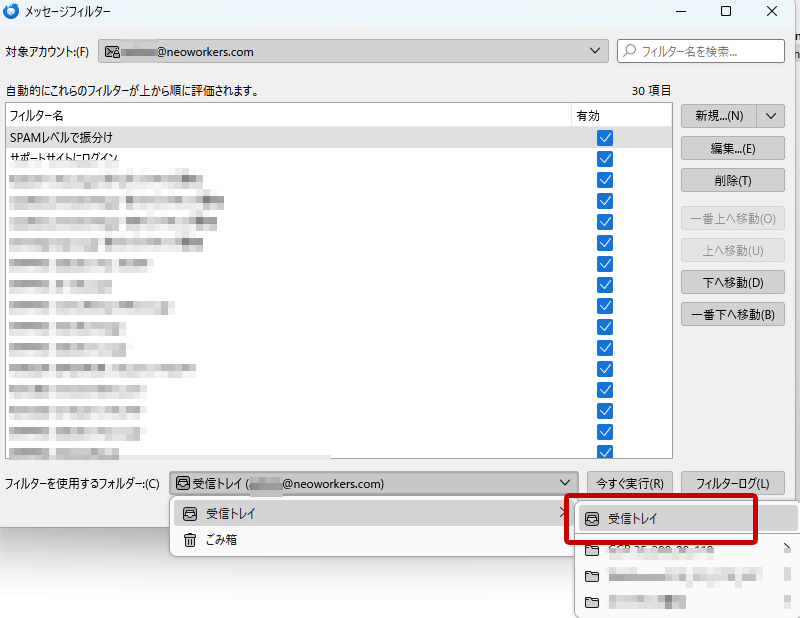Click the inbox icon in the フィルターを使用するフォルダー field

coord(186,483)
